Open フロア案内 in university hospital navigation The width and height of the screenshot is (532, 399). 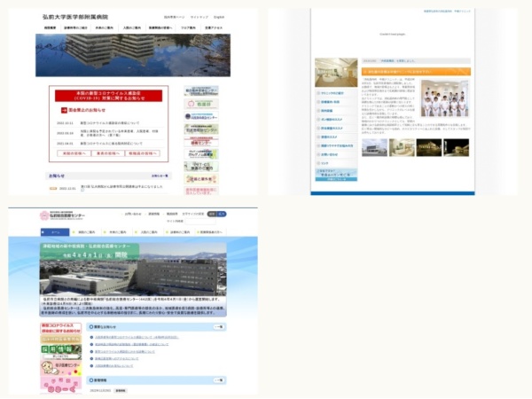(188, 27)
